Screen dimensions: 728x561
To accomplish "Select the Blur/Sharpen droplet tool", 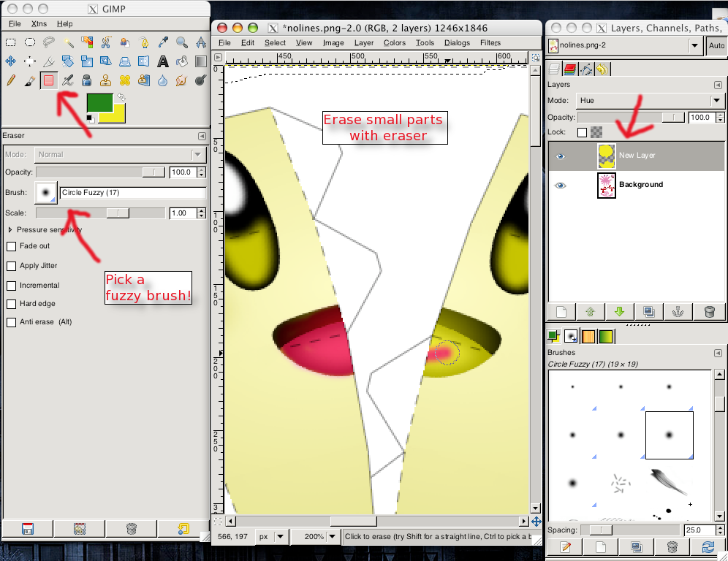I will click(163, 80).
